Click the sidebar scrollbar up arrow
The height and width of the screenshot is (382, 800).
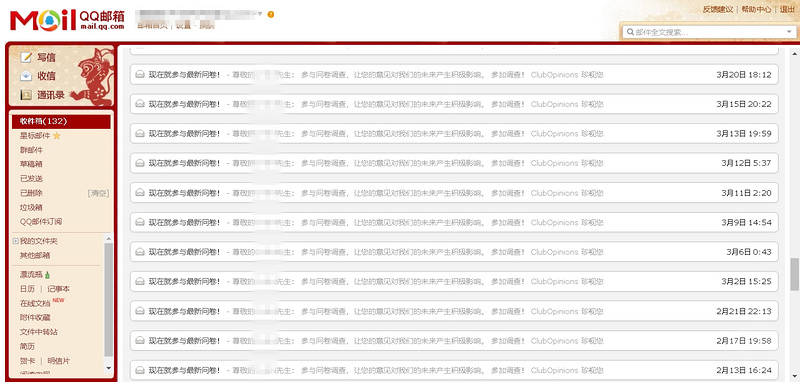point(108,238)
